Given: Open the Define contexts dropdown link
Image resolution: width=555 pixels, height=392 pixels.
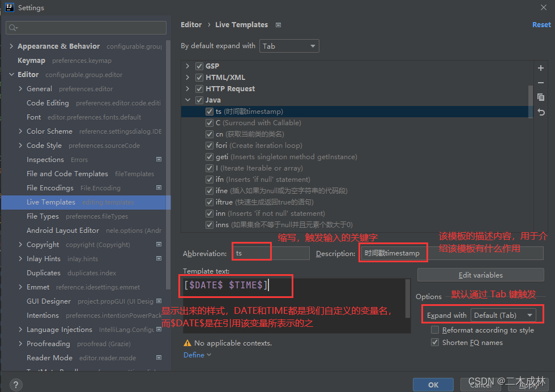Looking at the screenshot, I should pos(197,355).
